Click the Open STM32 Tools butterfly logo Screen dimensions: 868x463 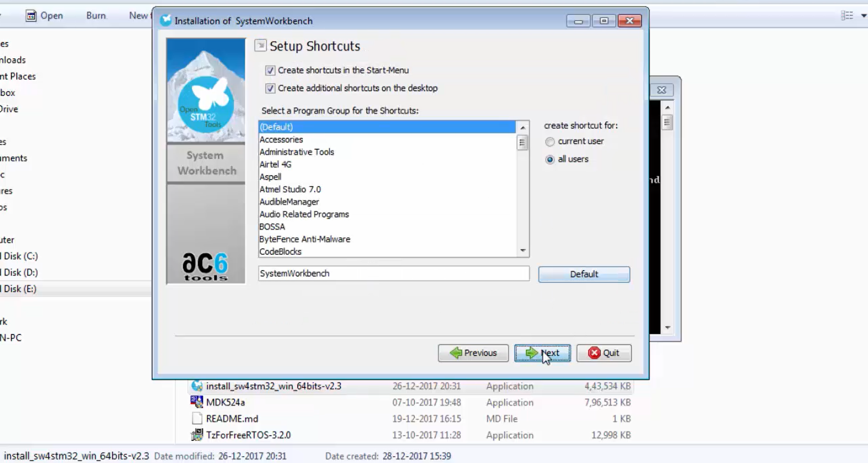[206, 105]
